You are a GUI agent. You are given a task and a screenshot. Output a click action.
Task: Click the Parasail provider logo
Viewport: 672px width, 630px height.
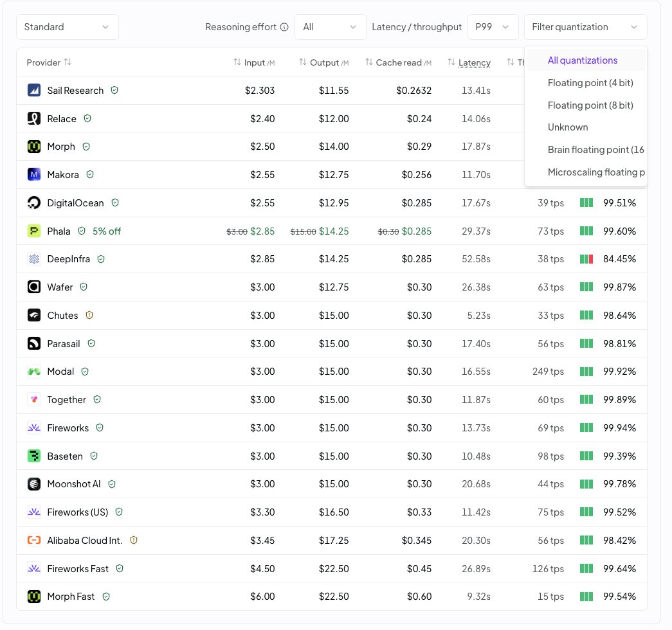pos(34,344)
